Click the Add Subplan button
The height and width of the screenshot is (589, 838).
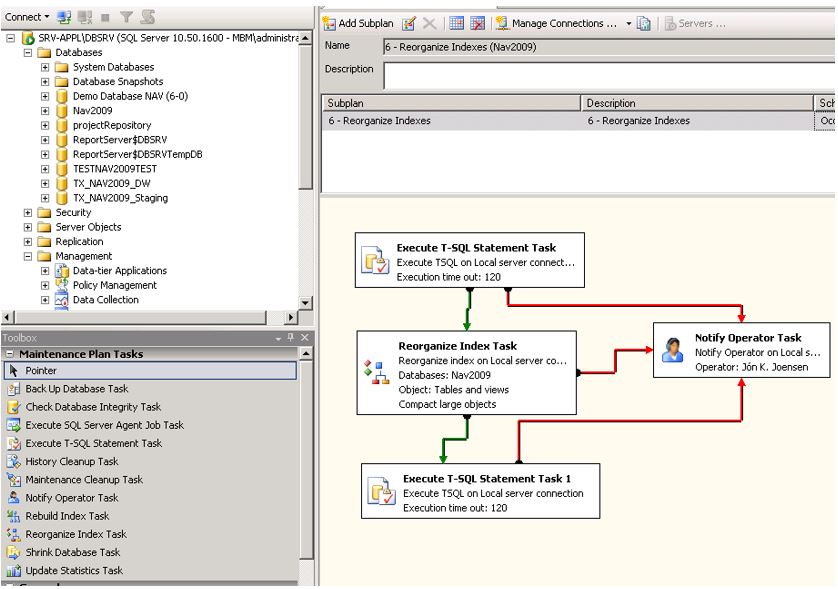coord(359,23)
